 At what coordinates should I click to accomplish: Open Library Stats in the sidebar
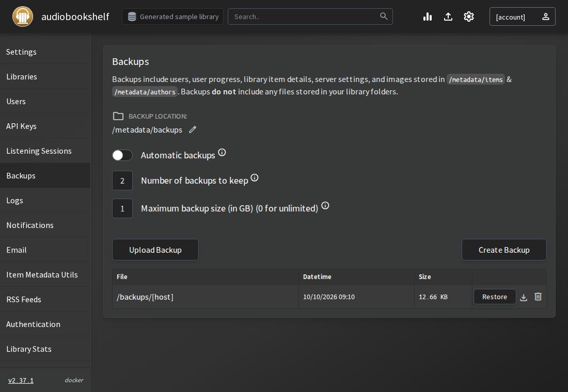45,349
